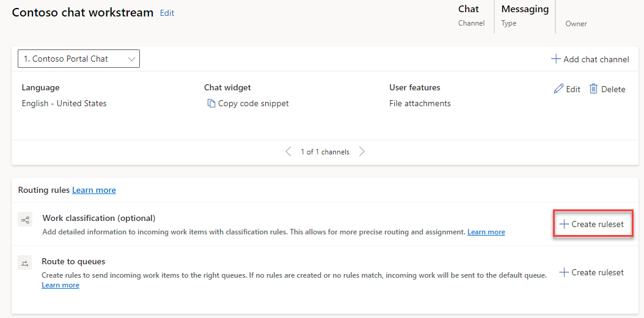Viewport: 644px width, 318px height.
Task: Click the 'Work classification (optional)' heading
Action: point(99,218)
